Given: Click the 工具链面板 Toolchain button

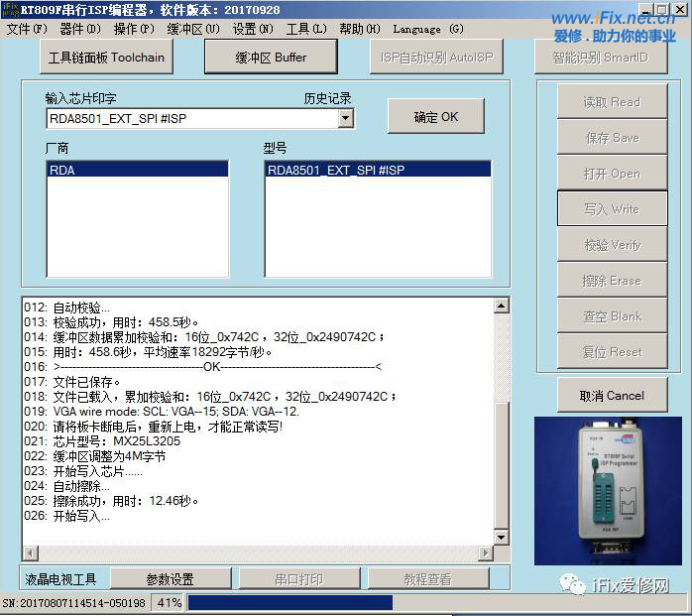Looking at the screenshot, I should click(107, 57).
